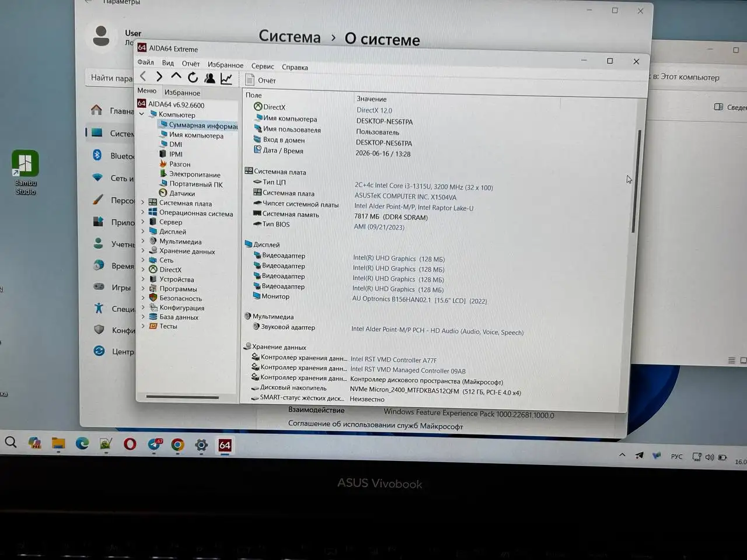The height and width of the screenshot is (560, 747).
Task: Open favorites via the person icon in toolbar
Action: point(210,78)
